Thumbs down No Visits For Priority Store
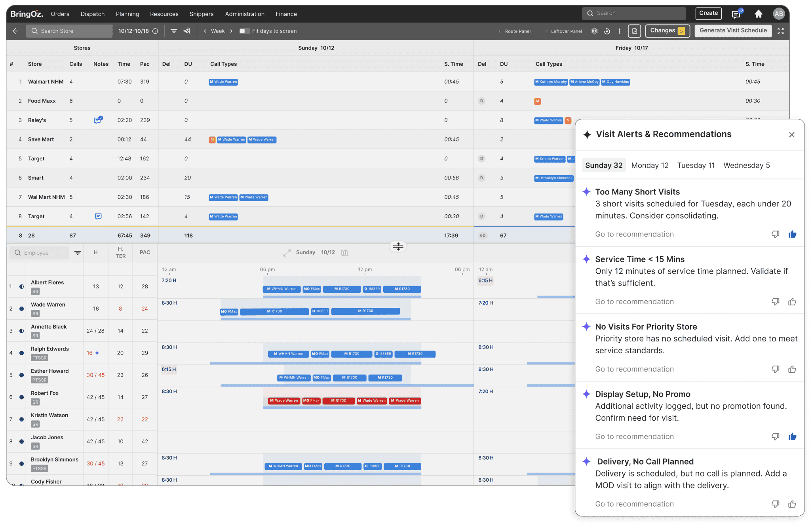The width and height of the screenshot is (812, 528). point(775,369)
